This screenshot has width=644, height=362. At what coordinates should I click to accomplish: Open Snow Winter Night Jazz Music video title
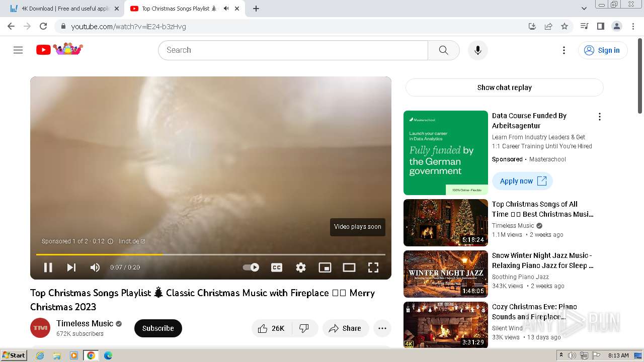click(542, 260)
